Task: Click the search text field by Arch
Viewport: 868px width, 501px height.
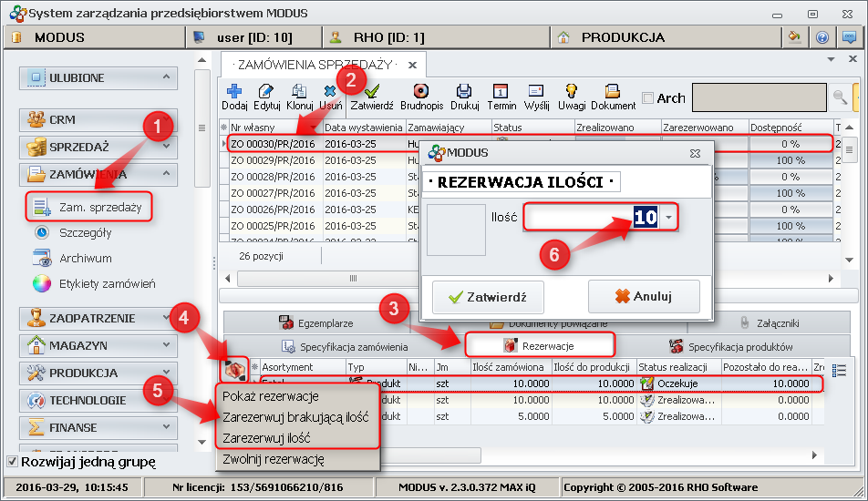Action: (x=759, y=97)
